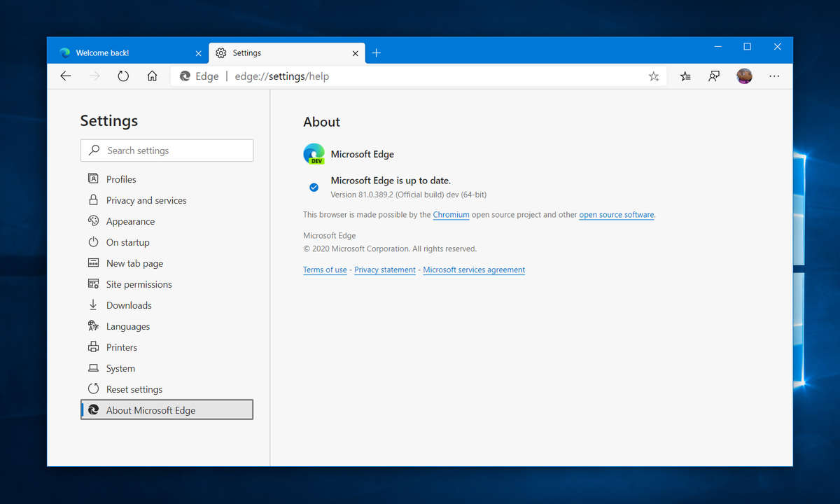
Task: Minimize the Edge window
Action: pos(717,47)
